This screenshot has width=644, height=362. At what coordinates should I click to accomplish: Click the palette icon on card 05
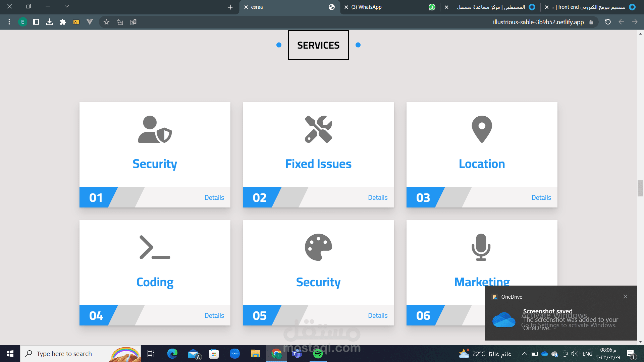tap(318, 247)
